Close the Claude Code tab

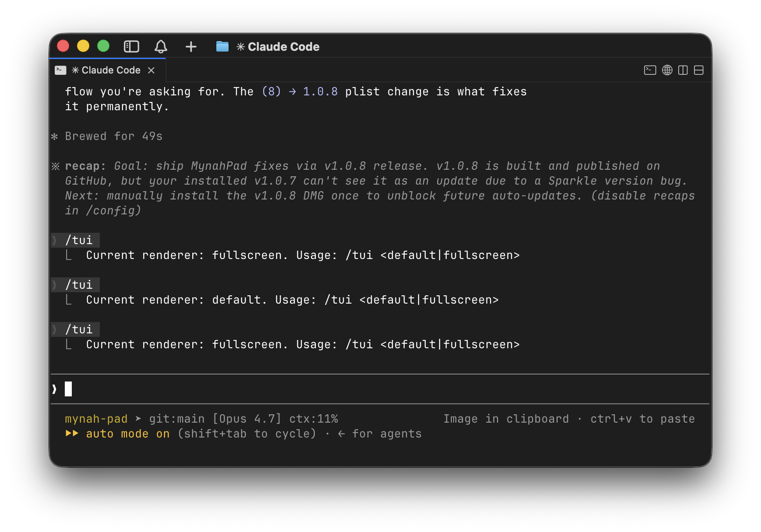151,70
